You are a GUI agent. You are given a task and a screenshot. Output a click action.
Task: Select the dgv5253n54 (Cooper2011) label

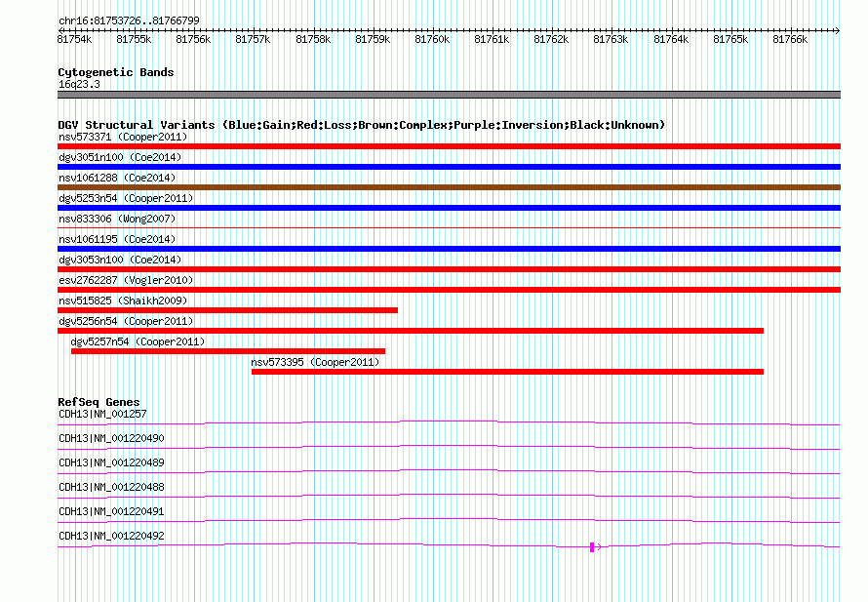point(126,198)
